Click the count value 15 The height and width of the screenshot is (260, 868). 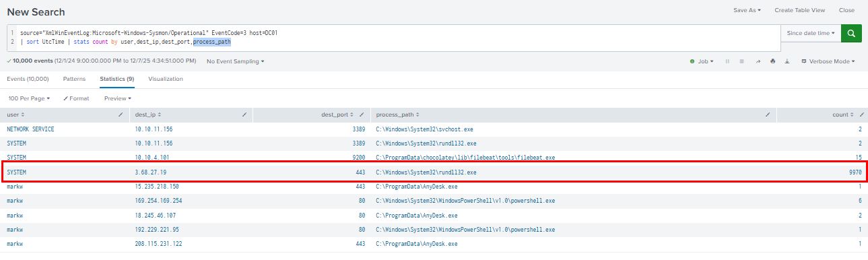click(859, 158)
